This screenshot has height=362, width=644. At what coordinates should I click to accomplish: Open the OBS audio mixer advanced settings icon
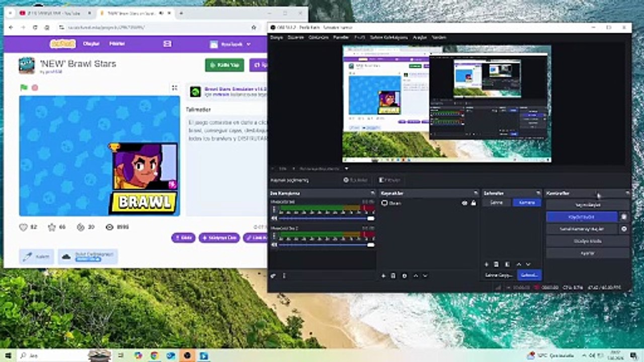click(273, 276)
